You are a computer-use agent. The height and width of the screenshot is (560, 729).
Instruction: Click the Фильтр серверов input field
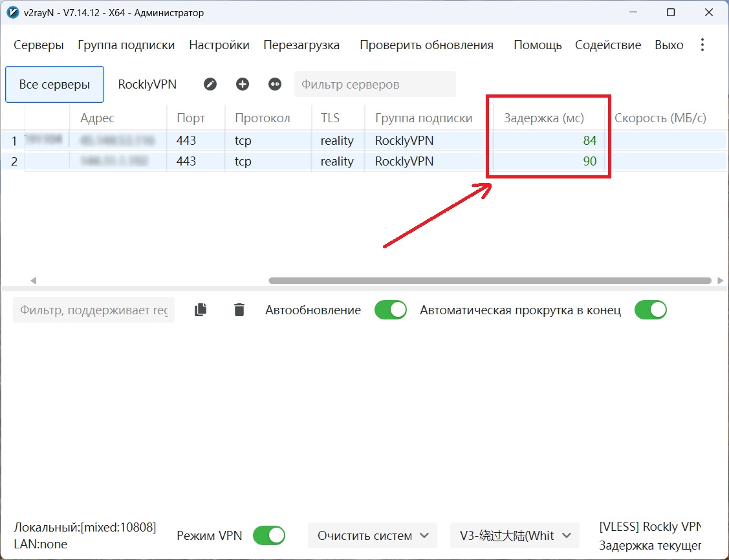coord(375,84)
